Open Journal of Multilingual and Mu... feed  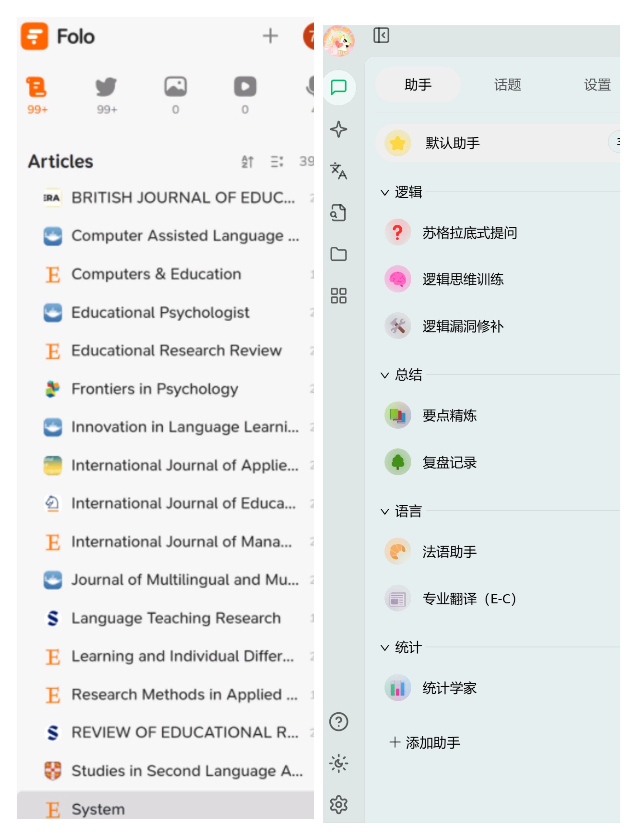165,580
